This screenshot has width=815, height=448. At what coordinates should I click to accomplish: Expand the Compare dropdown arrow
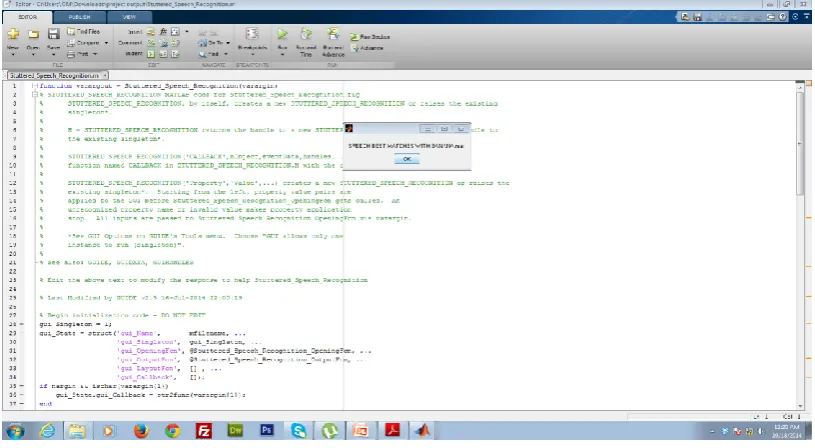[106, 43]
